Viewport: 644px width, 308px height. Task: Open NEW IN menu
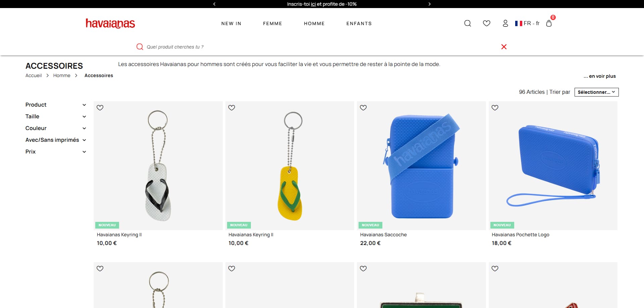point(231,23)
